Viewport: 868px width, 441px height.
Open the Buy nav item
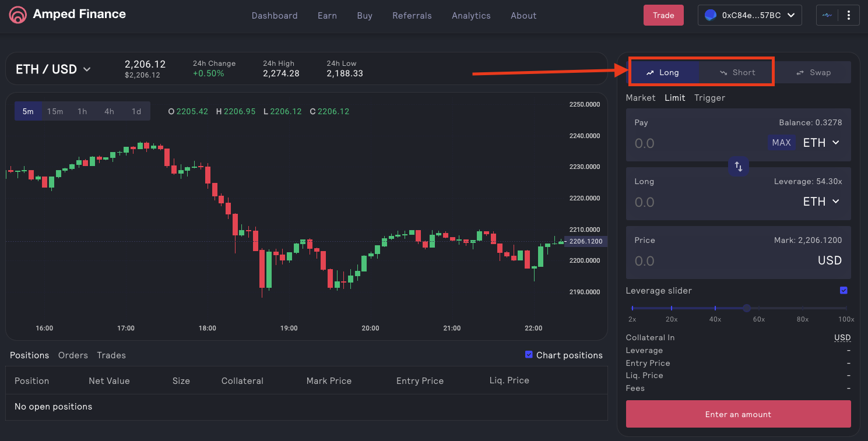coord(364,16)
